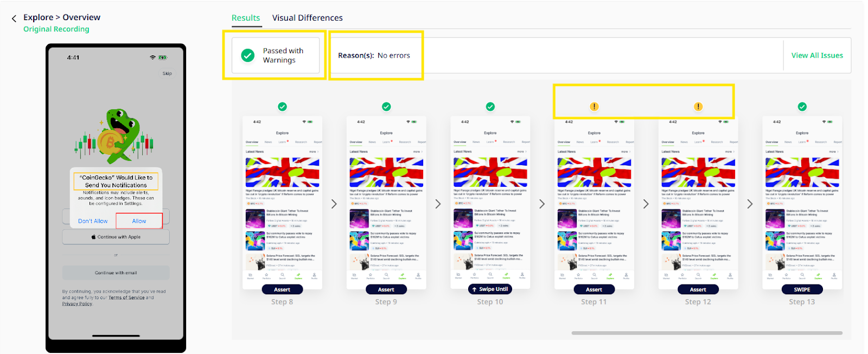
Task: Click chevron arrow between Step 12 and Step 13
Action: click(x=750, y=204)
